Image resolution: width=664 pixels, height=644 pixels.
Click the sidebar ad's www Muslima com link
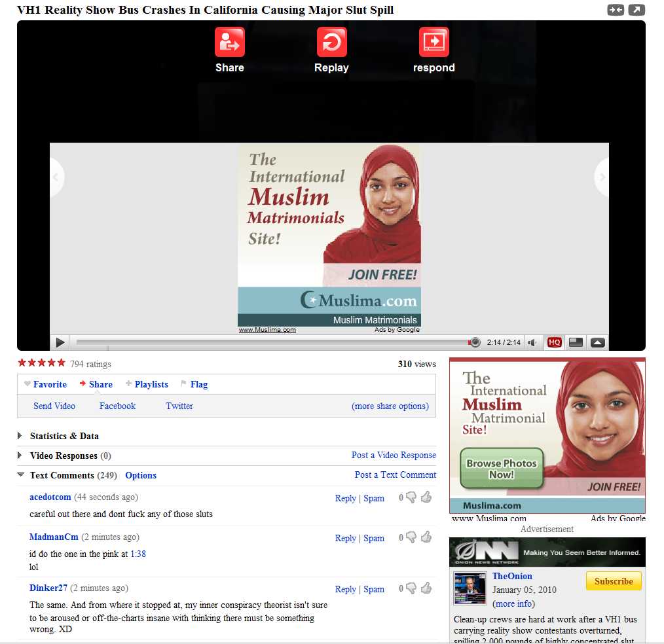(489, 518)
